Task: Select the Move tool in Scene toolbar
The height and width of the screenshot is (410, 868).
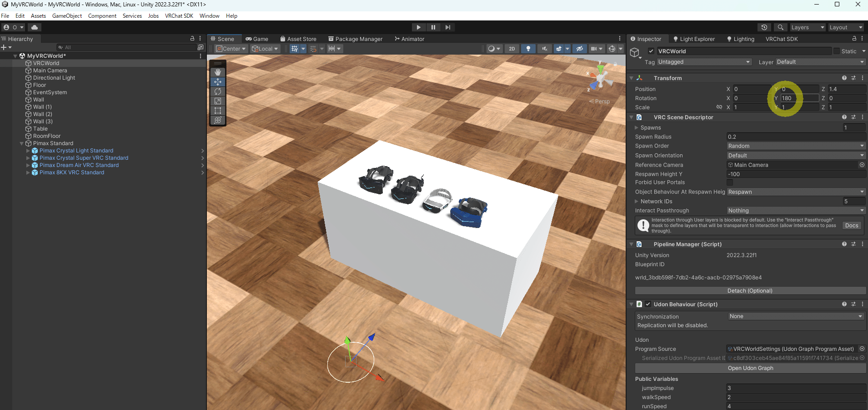Action: [218, 82]
